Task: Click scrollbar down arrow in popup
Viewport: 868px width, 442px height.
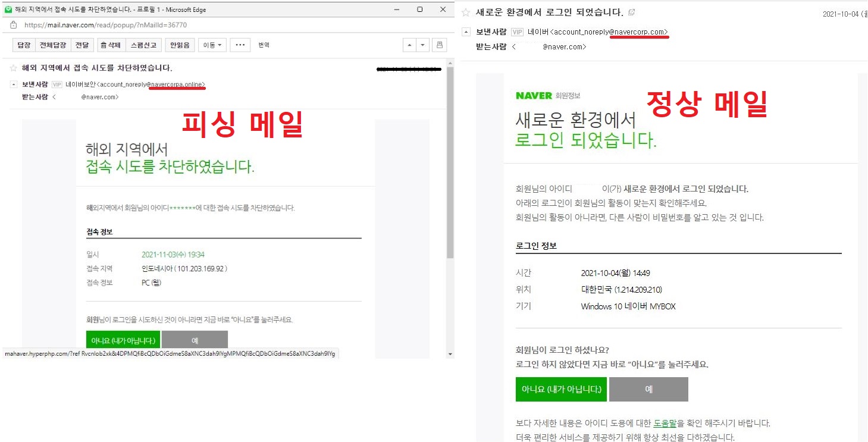Action: pyautogui.click(x=450, y=354)
